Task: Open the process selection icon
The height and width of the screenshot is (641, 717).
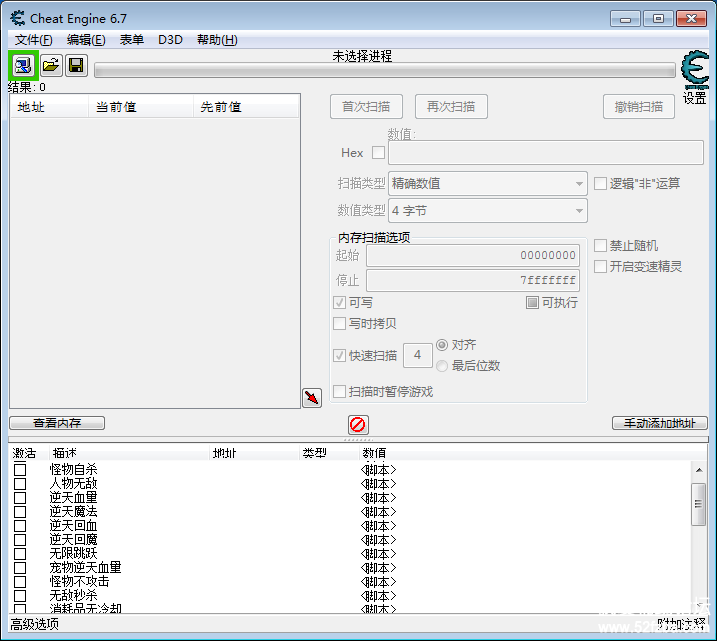Action: [22, 66]
